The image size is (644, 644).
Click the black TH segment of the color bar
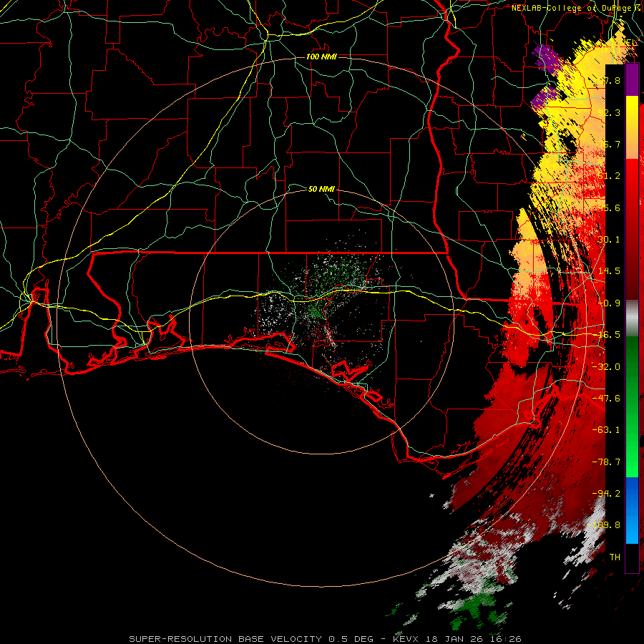[632, 557]
